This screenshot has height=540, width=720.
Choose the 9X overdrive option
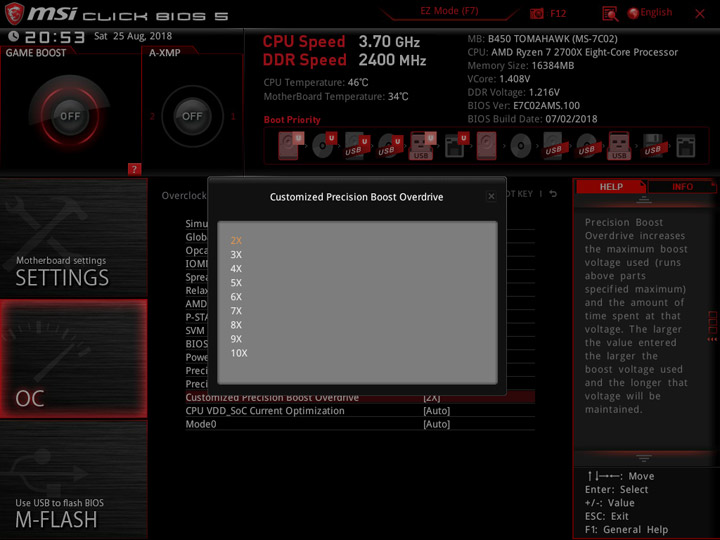pyautogui.click(x=236, y=339)
